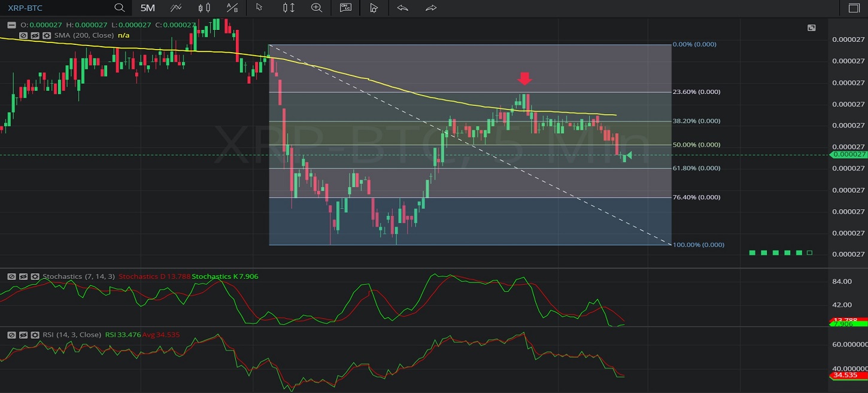Click the Avg 34.535 value
The width and height of the screenshot is (868, 393).
tap(160, 334)
